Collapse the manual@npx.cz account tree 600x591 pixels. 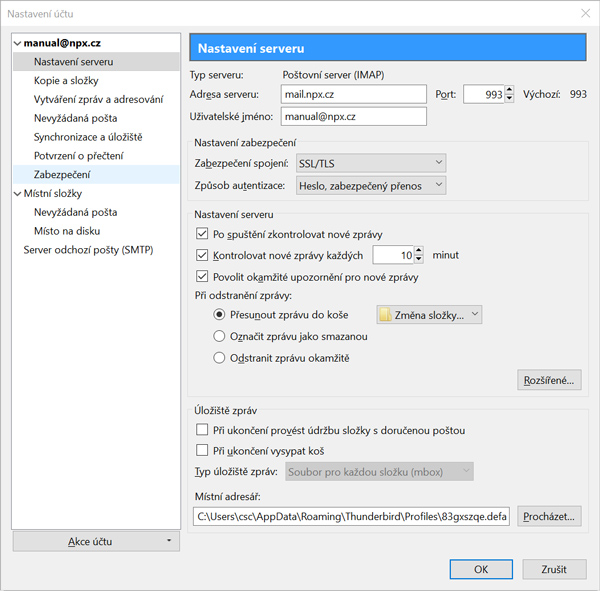click(18, 44)
